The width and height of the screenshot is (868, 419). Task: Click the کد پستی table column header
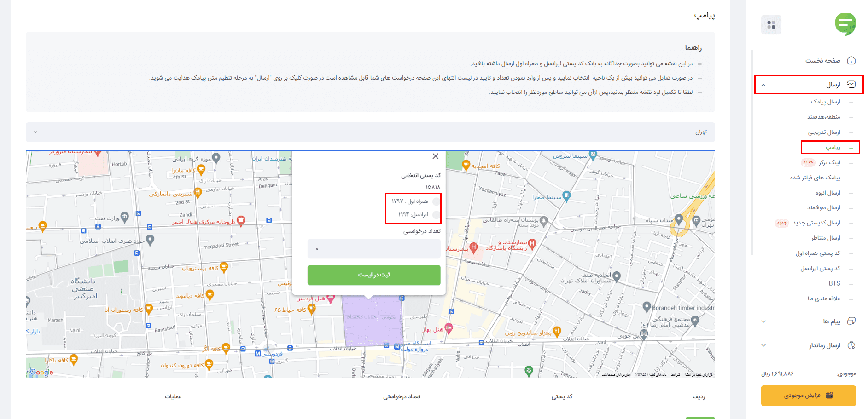pos(562,396)
